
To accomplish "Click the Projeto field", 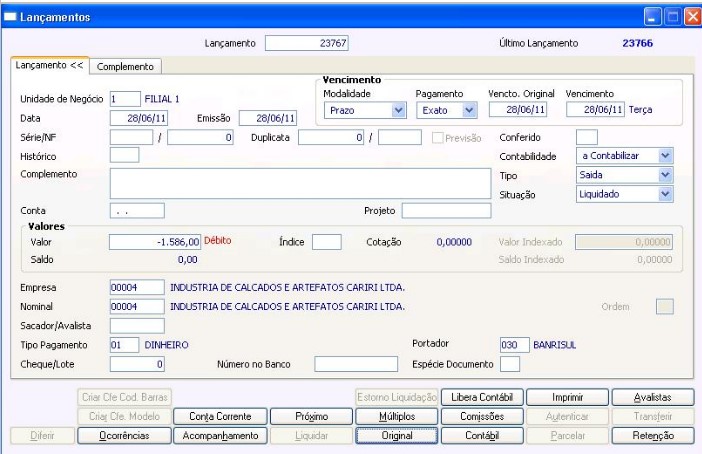I will [x=446, y=211].
